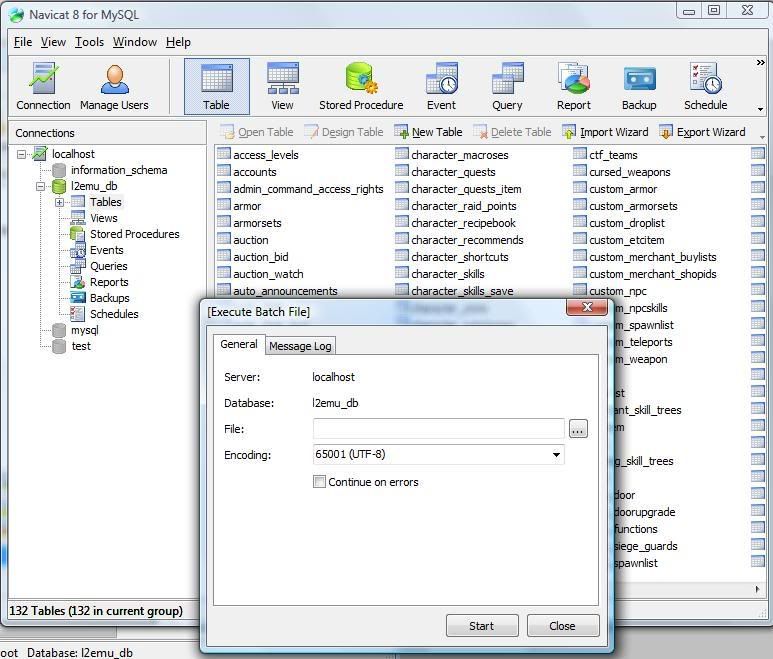Collapse the localhost connection node
773x659 pixels.
coord(22,154)
